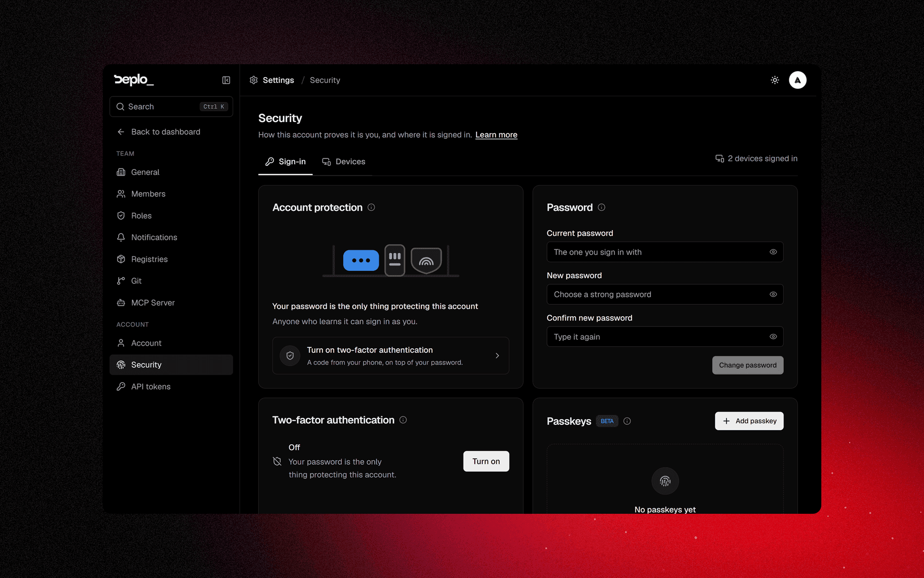Open API tokens page
The width and height of the screenshot is (924, 578).
click(x=171, y=386)
